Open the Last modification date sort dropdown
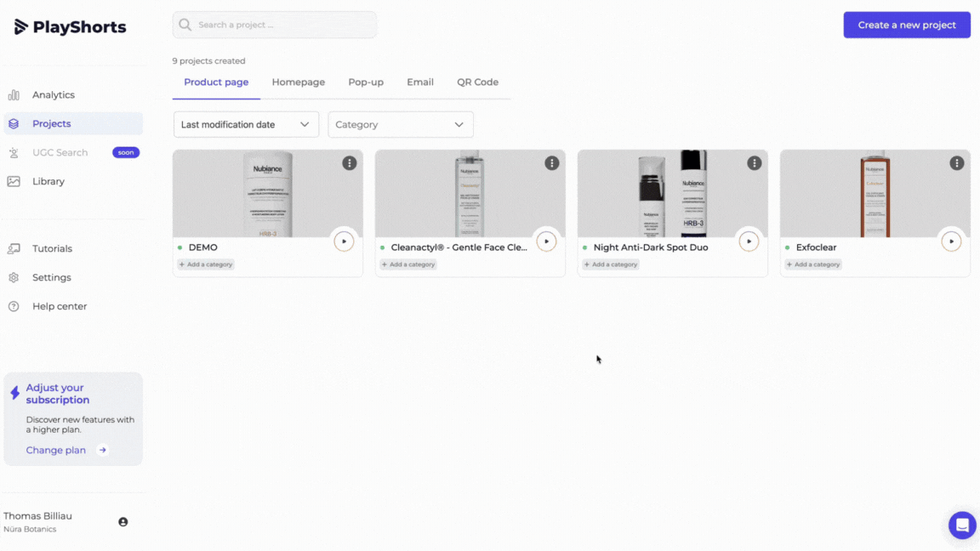This screenshot has width=980, height=551. click(246, 124)
